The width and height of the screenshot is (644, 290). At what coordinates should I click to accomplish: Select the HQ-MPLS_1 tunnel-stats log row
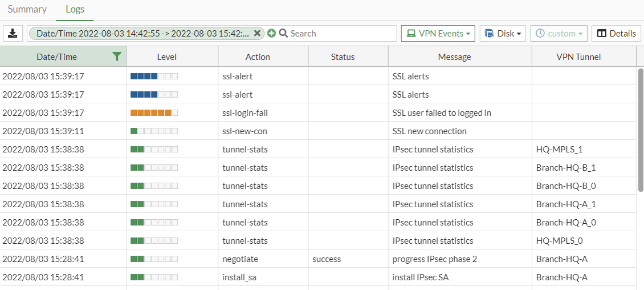(319, 150)
